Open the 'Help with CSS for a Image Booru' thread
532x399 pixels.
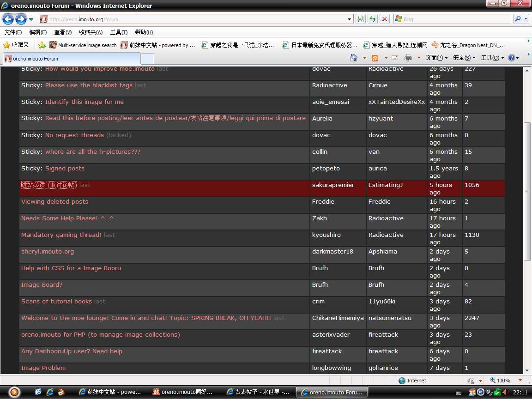tap(71, 268)
